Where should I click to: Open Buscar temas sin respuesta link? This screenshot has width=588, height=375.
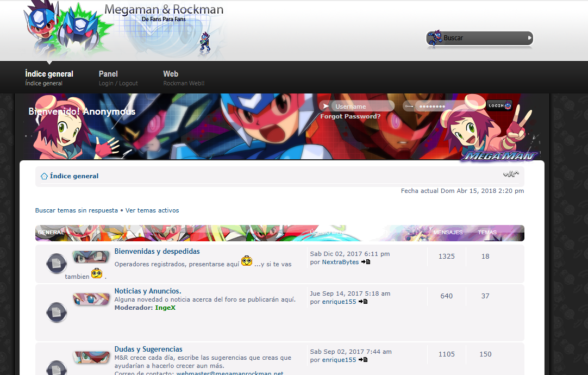click(76, 210)
